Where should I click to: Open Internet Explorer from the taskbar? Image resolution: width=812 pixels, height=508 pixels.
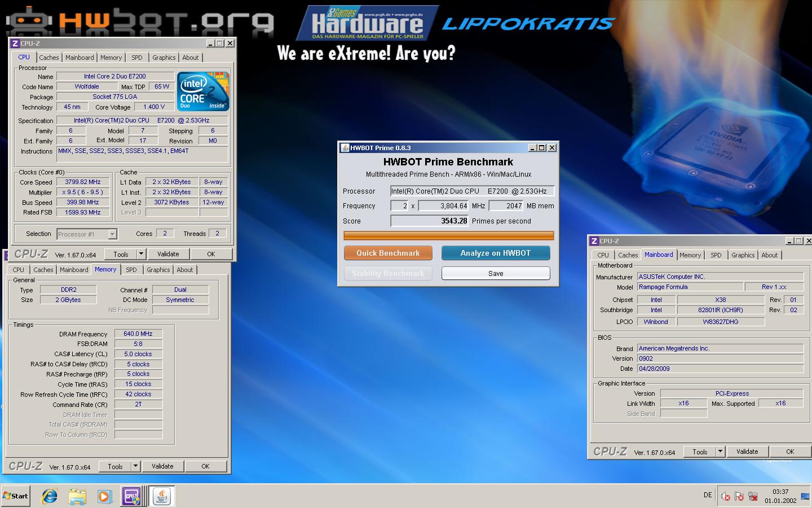50,496
